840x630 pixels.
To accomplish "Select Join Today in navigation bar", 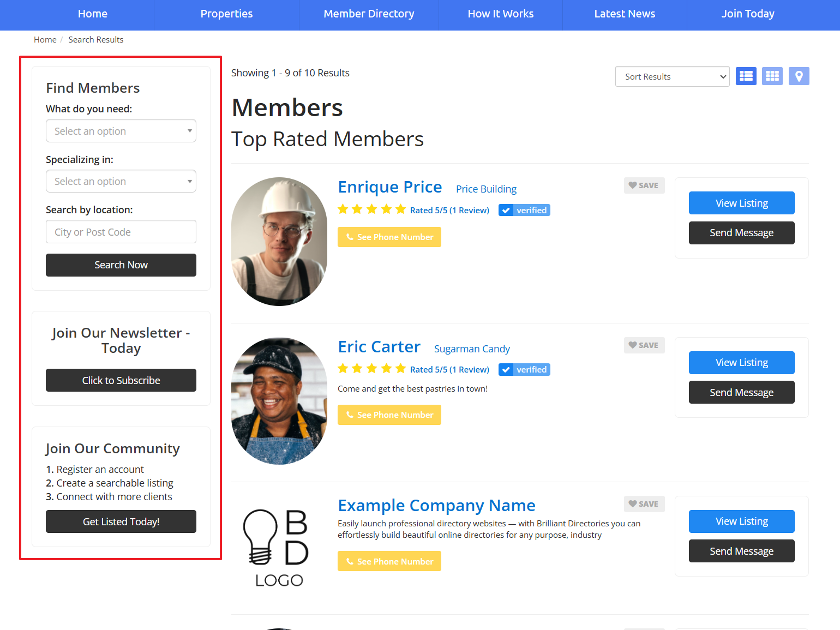I will (748, 14).
